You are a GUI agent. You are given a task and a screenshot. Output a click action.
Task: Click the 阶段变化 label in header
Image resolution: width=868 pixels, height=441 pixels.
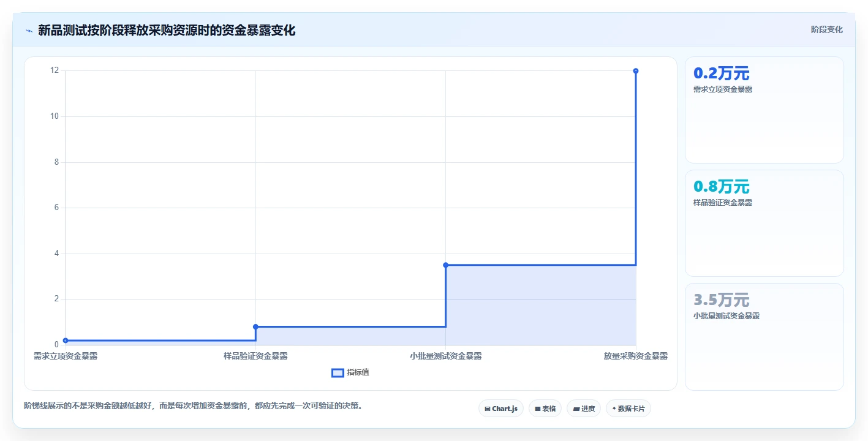(x=826, y=29)
